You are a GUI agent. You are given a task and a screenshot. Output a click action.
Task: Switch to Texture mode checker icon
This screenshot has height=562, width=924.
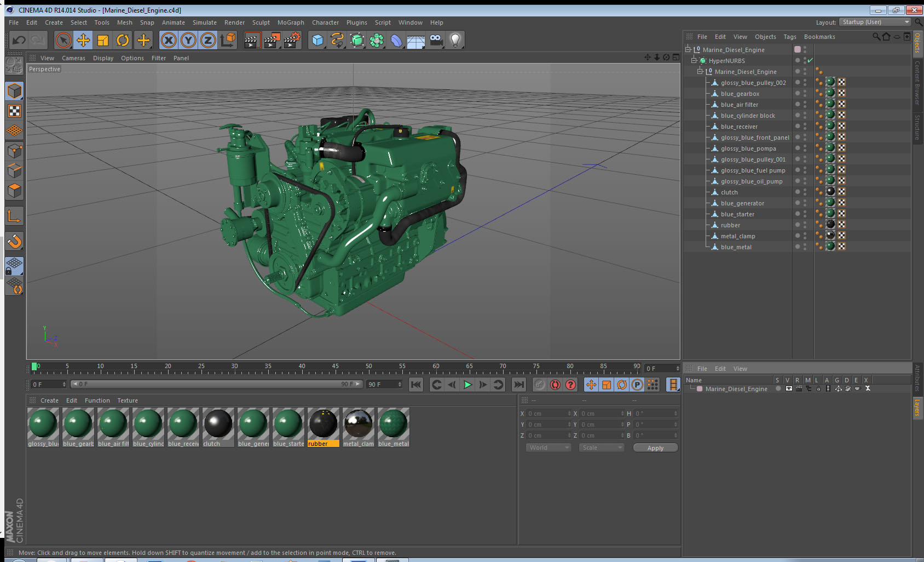[14, 111]
